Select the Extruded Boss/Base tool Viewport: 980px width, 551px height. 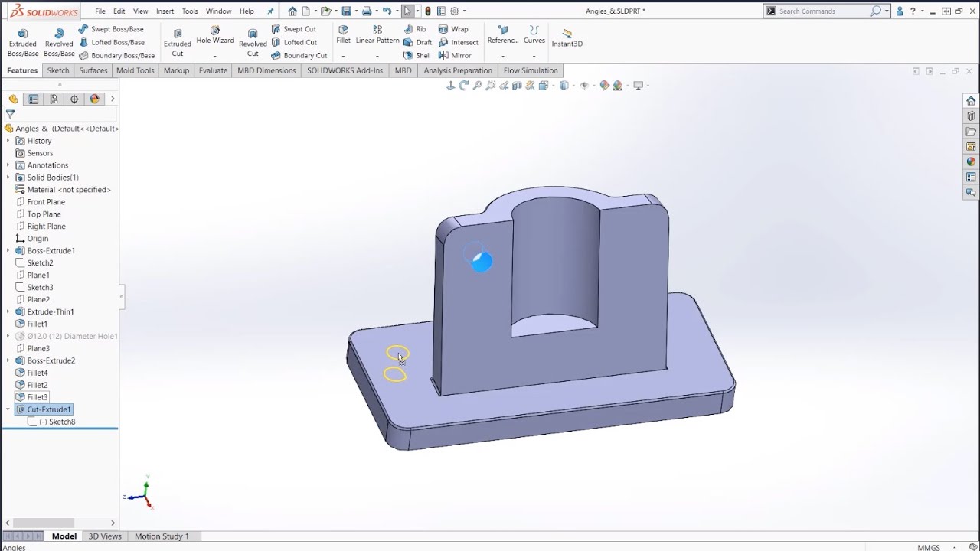click(x=23, y=43)
